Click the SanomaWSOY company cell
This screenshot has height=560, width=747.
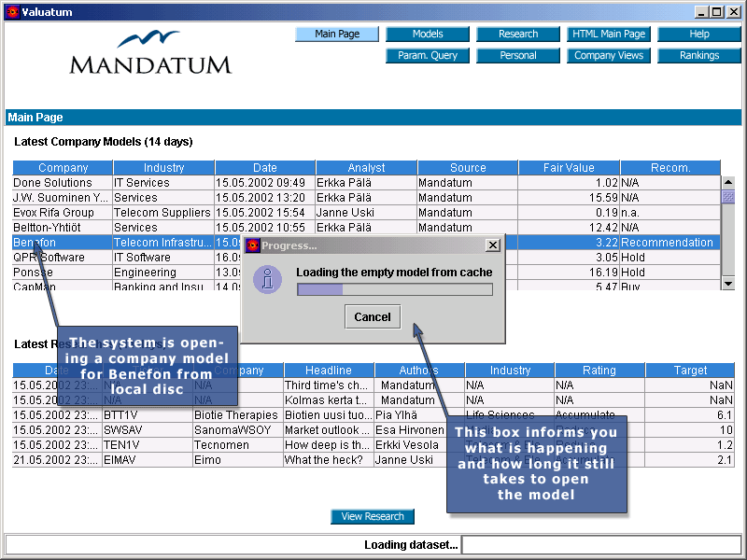point(238,430)
